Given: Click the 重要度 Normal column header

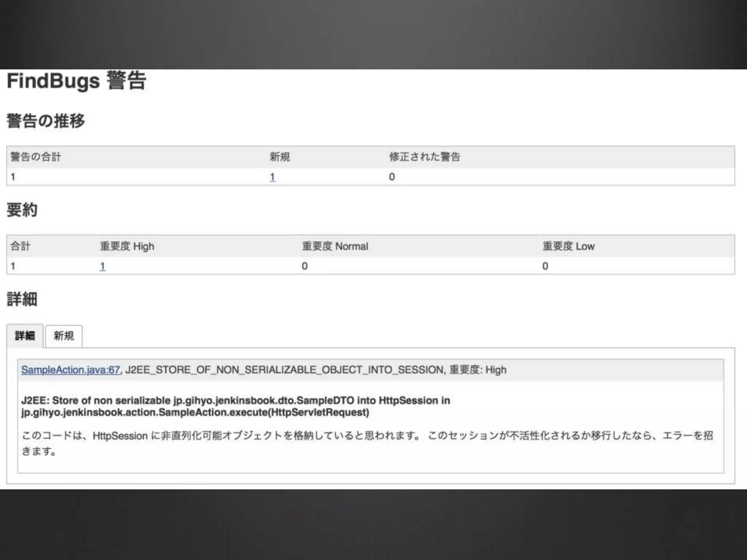Looking at the screenshot, I should (x=335, y=246).
